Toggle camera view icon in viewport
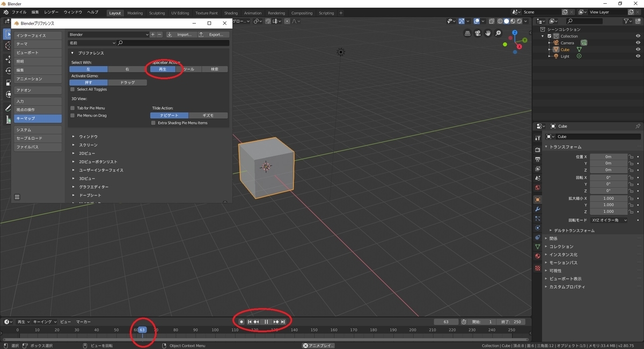The width and height of the screenshot is (644, 349). pos(478,33)
